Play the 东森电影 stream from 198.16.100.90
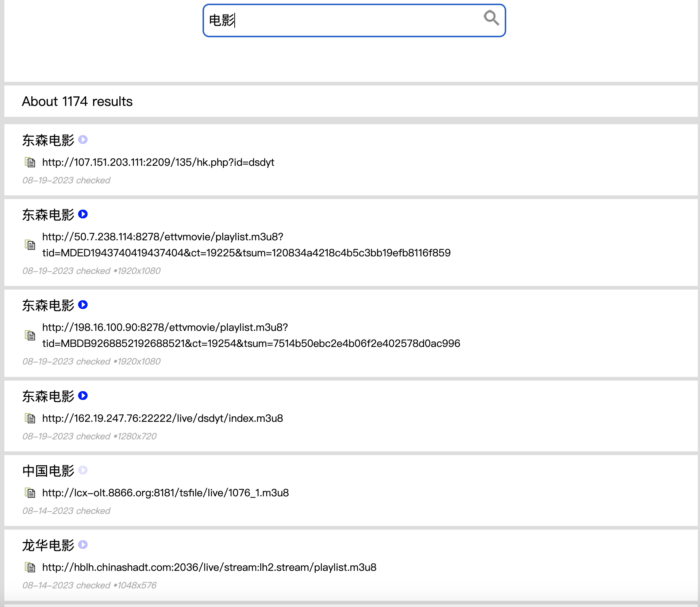The height and width of the screenshot is (607, 700). point(83,305)
